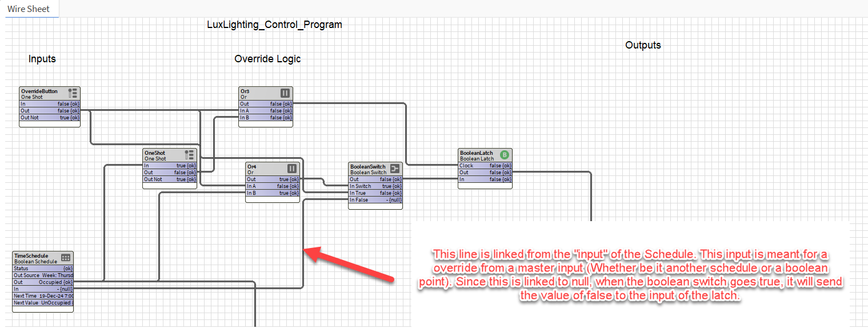
Task: Click the Or4 block logic icon
Action: (292, 169)
